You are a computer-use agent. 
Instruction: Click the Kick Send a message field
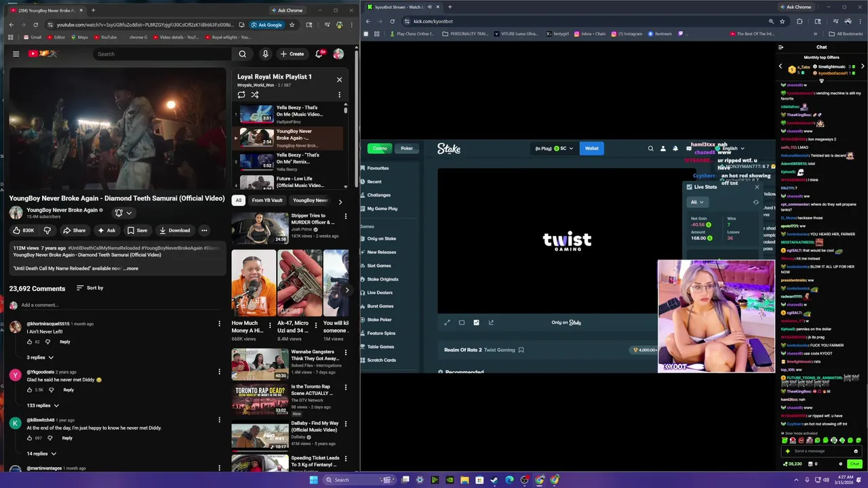coord(823,451)
